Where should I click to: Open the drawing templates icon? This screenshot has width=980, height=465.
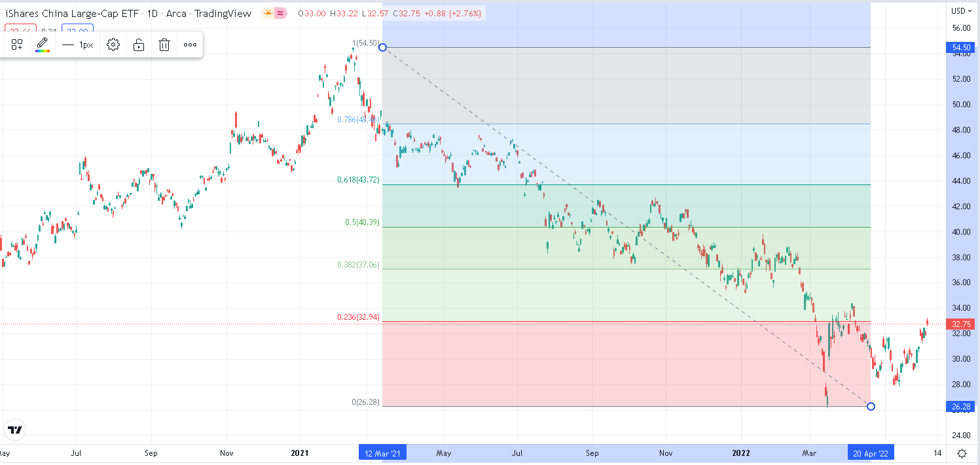click(x=17, y=44)
